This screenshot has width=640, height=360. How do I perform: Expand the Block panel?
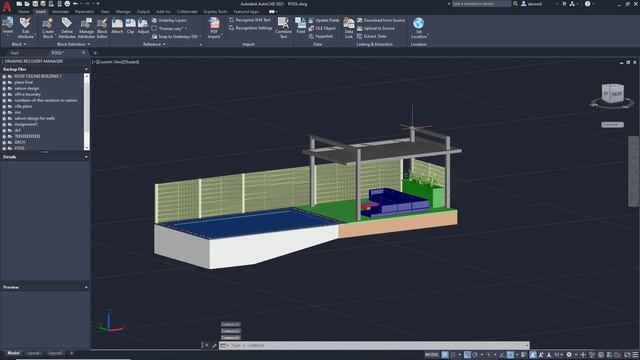point(19,44)
